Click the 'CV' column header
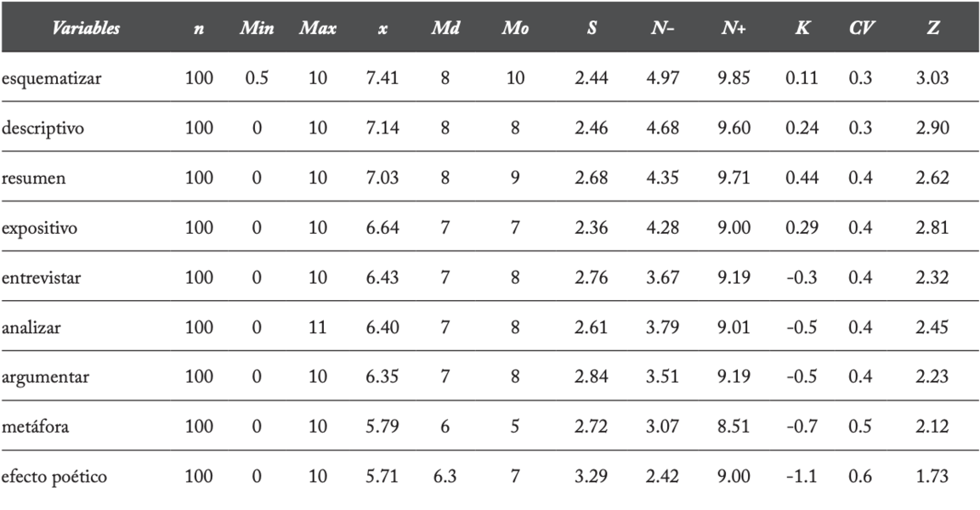Screen dimensions: 980x510 859,29
